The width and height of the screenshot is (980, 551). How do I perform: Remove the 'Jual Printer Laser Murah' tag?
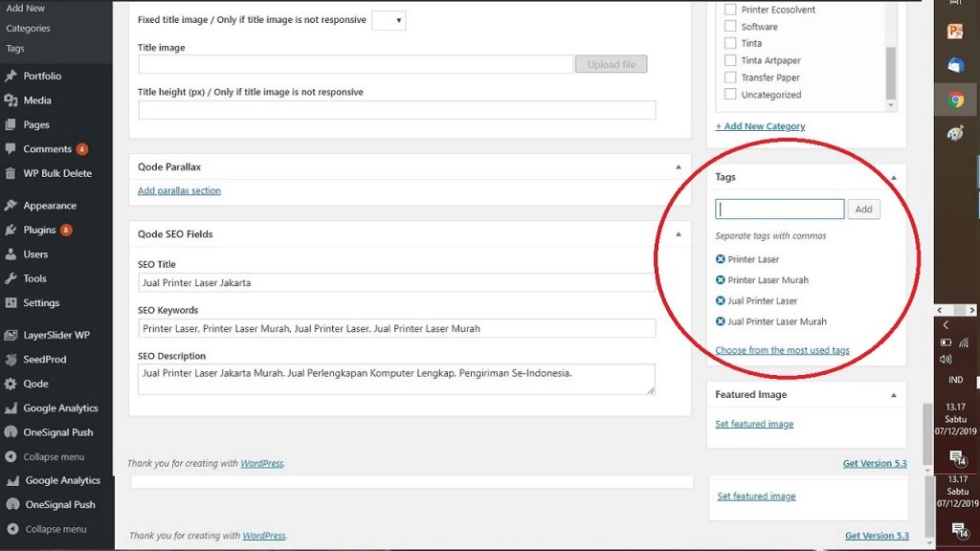coord(721,321)
